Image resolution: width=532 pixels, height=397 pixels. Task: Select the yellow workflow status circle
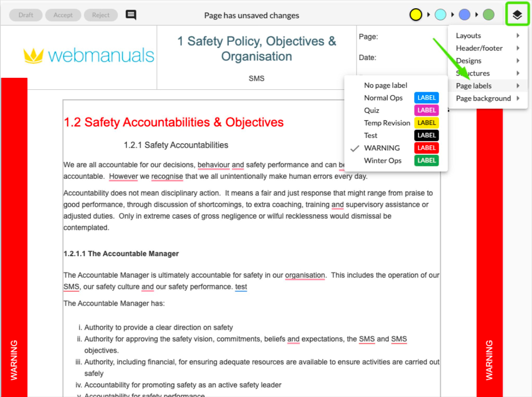click(416, 14)
